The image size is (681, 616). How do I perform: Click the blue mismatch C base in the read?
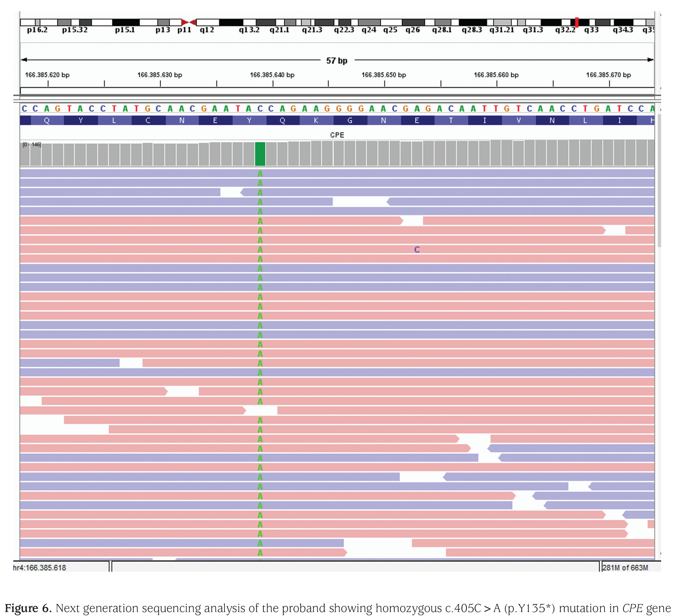(x=417, y=250)
